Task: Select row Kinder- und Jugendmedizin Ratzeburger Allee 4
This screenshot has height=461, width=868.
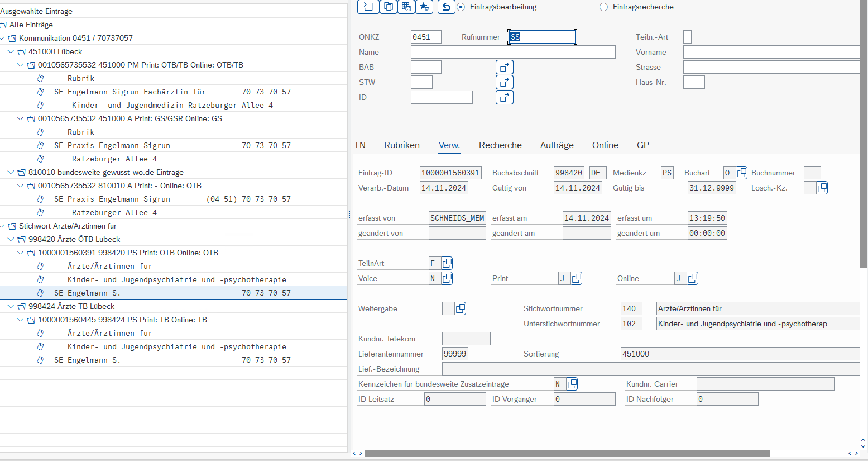Action: tap(173, 105)
